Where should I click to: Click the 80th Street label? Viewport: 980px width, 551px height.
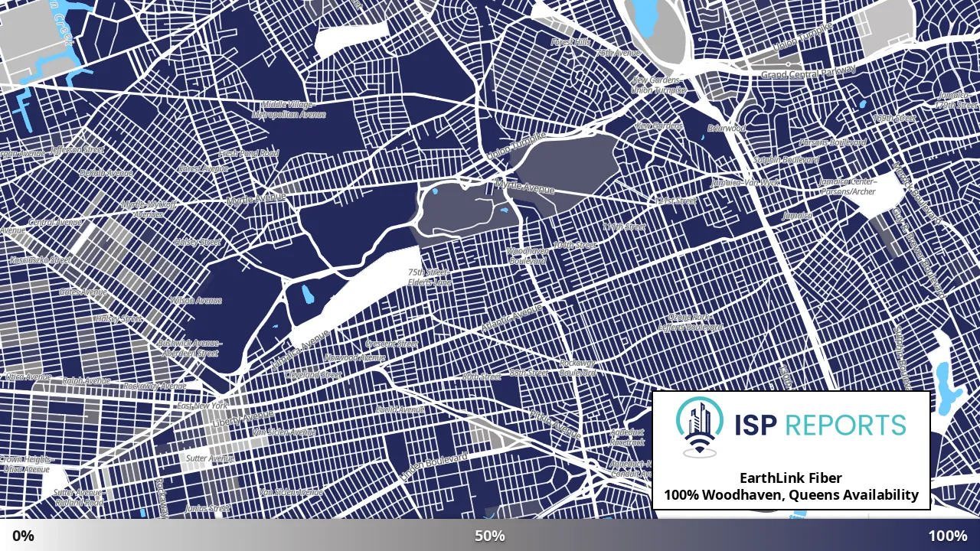tap(482, 377)
